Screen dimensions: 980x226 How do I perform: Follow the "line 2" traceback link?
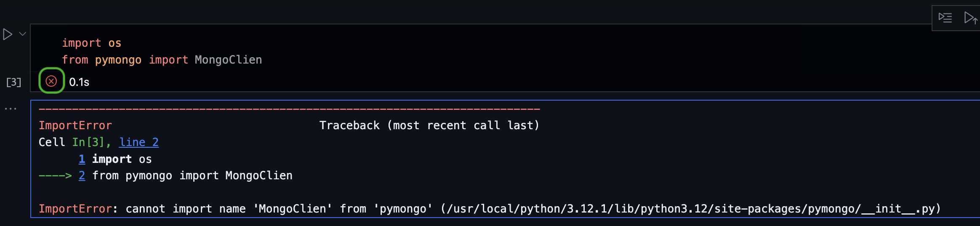coord(138,142)
